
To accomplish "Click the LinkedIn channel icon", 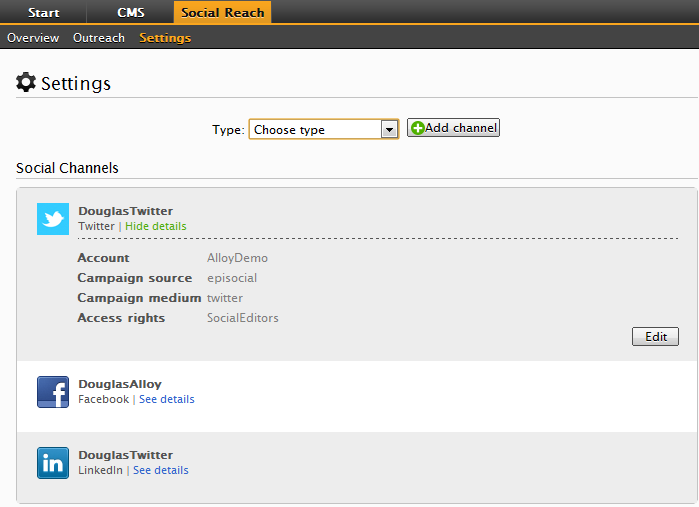I will [53, 463].
